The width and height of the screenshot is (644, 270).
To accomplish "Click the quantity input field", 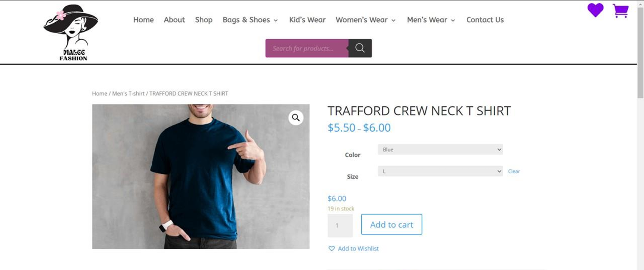I will (x=340, y=225).
